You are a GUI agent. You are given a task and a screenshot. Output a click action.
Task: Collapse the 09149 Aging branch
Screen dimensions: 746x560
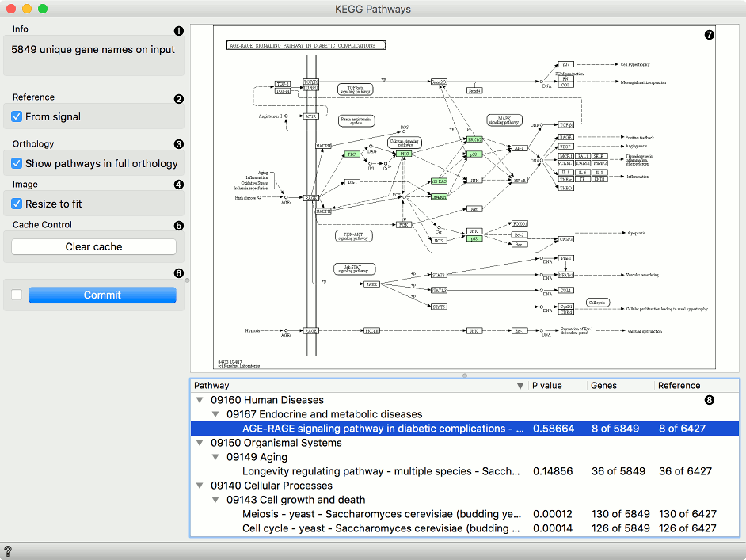point(215,457)
